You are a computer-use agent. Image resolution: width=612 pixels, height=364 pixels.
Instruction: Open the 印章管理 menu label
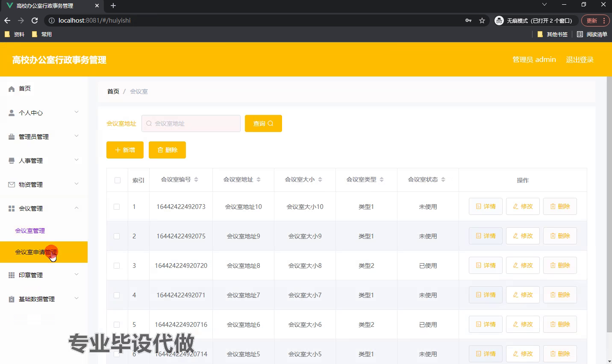31,275
